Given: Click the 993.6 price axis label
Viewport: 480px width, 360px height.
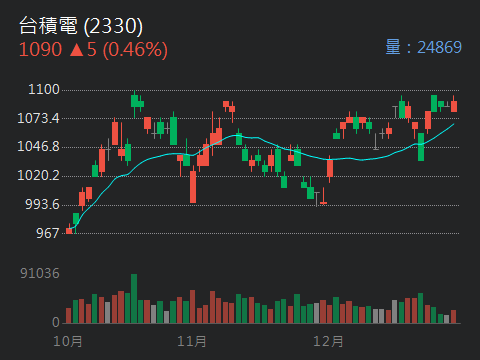Looking at the screenshot, I should [x=42, y=204].
